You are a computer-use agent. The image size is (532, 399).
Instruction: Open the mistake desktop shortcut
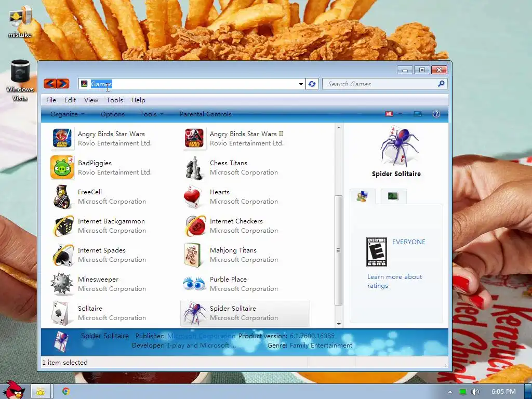20,22
